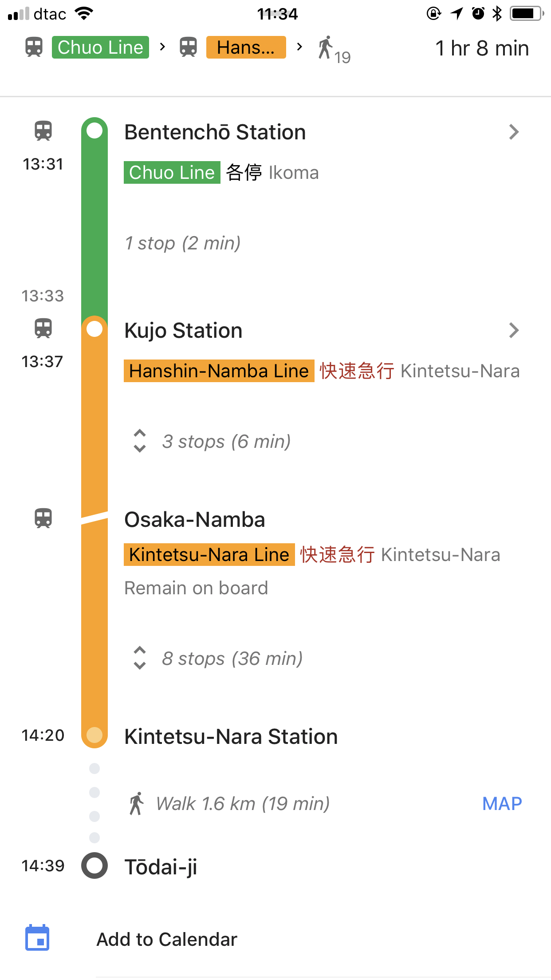Open Bentenchō Station details via chevron
The width and height of the screenshot is (551, 980).
(514, 132)
